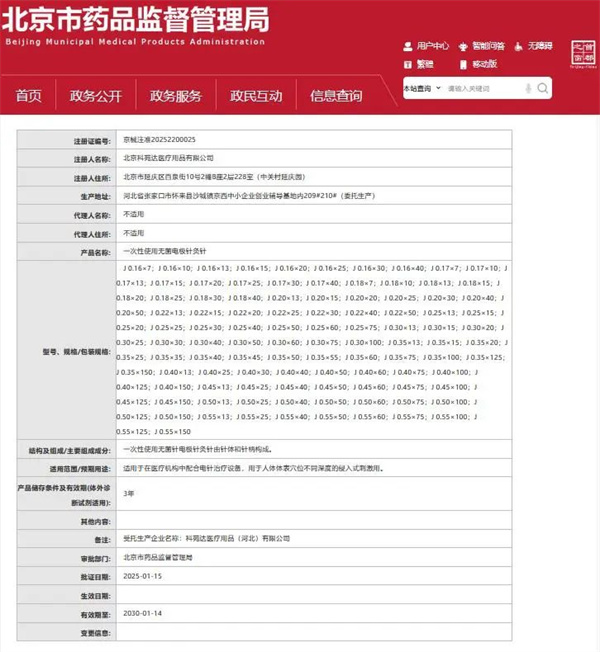Screen dimensions: 600x652
Task: Click the 繁體 traditional Chinese icon
Action: coord(408,64)
